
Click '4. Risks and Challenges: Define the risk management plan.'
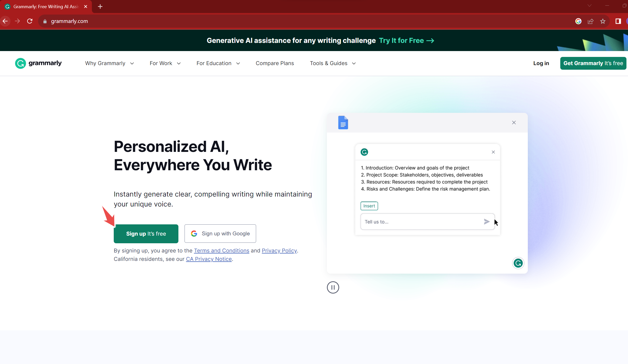tap(425, 189)
